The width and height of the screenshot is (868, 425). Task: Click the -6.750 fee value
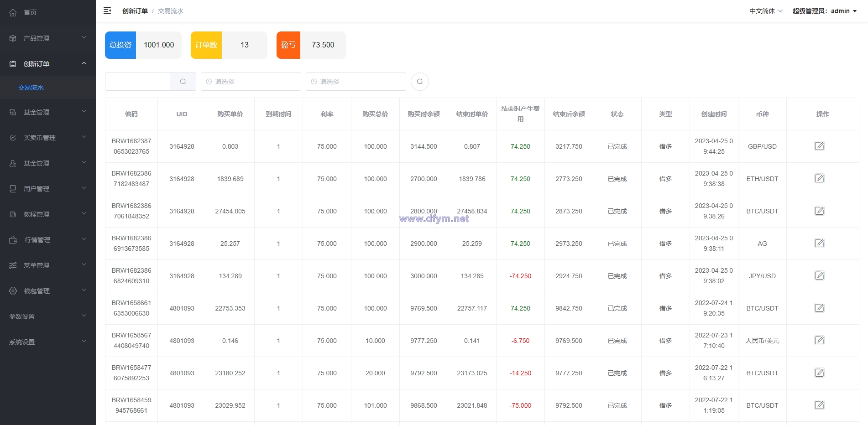coord(520,341)
